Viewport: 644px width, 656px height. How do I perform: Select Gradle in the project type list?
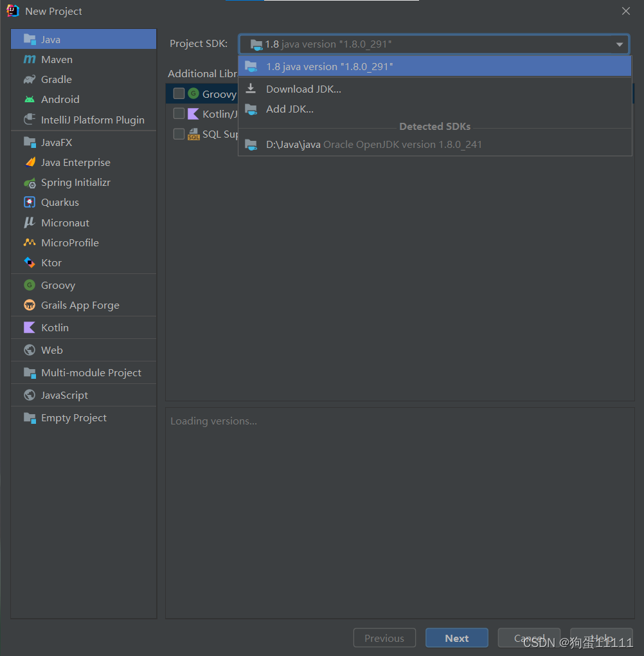84,80
